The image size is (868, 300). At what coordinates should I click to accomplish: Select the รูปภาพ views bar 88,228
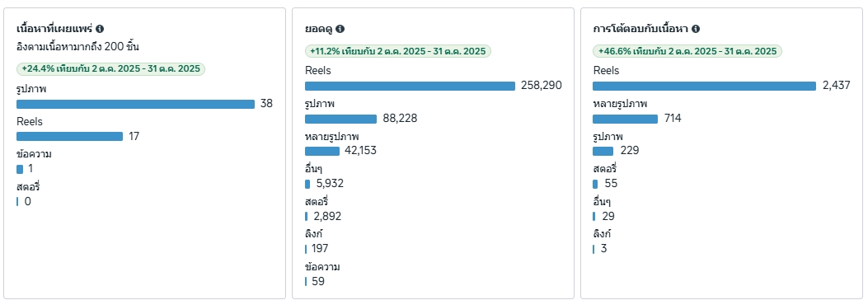(340, 119)
